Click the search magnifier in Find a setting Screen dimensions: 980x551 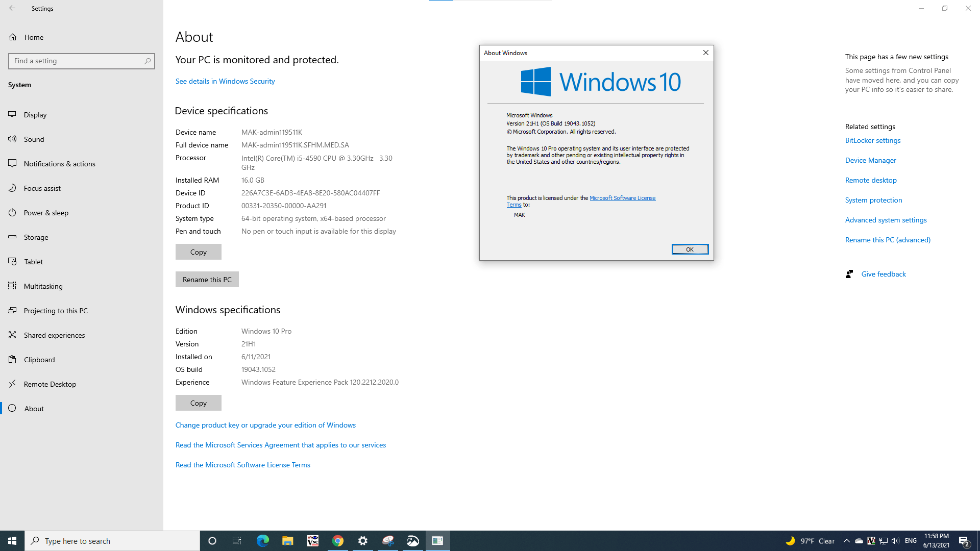click(148, 61)
